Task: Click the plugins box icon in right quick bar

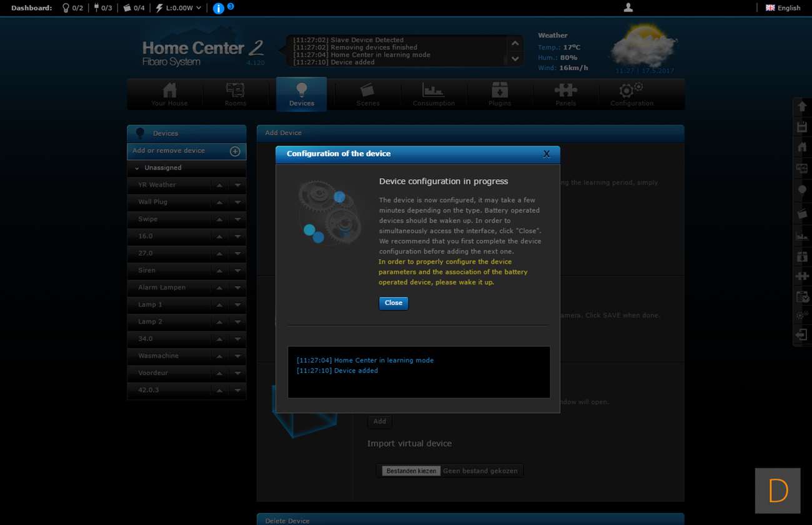Action: [802, 256]
